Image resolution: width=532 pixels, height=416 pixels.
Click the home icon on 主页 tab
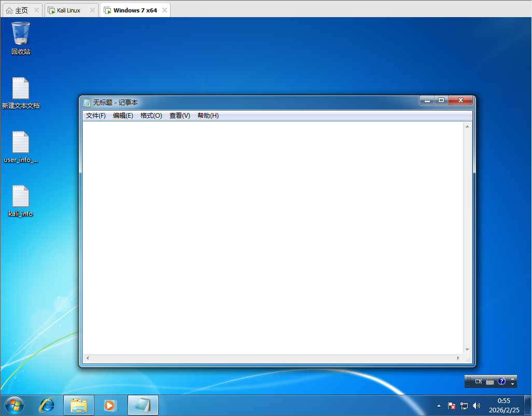coord(9,10)
